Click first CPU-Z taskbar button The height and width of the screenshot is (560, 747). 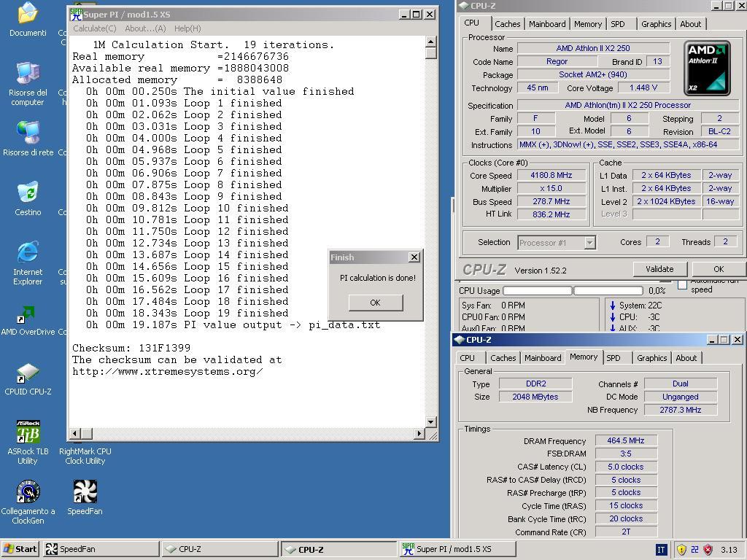pos(220,549)
